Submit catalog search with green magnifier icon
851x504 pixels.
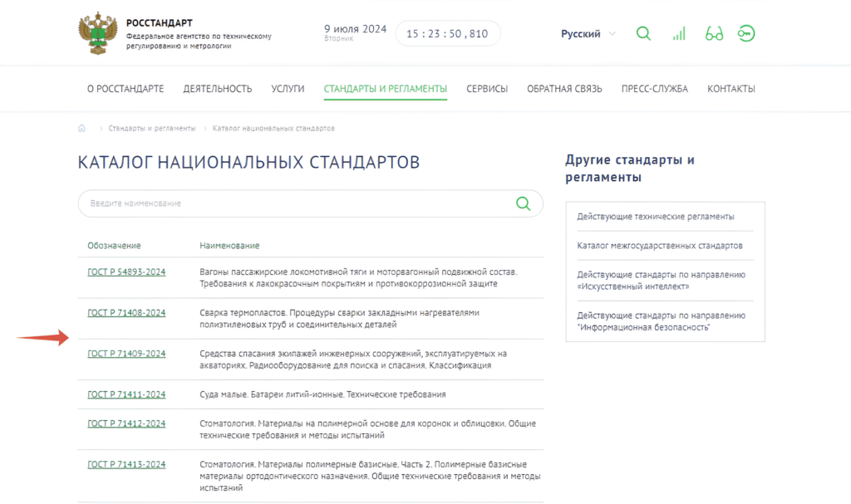[524, 203]
